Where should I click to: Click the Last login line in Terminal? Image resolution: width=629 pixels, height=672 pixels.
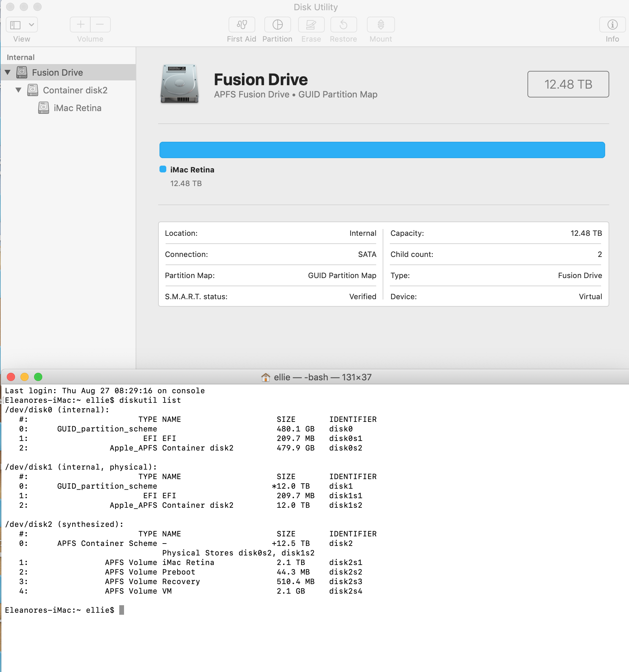point(105,391)
